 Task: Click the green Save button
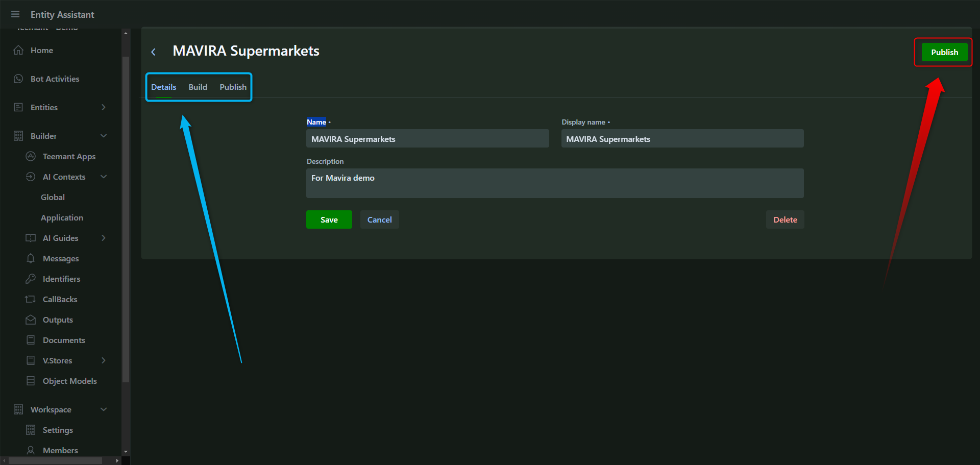pos(329,219)
